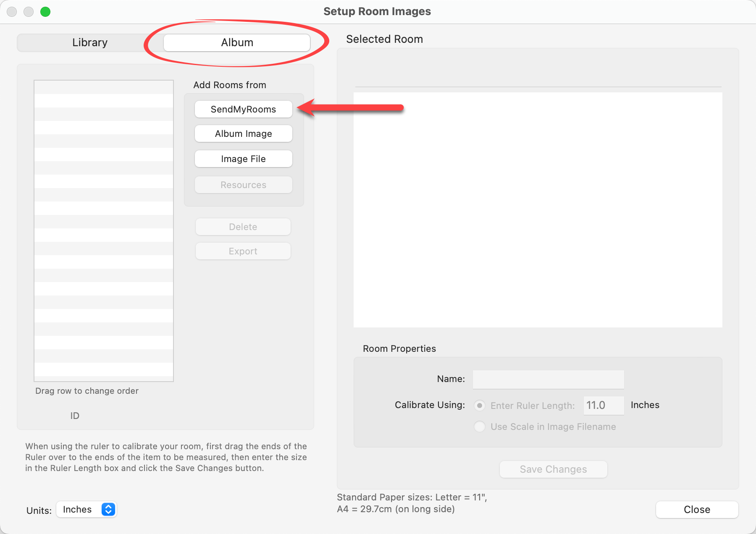The image size is (756, 534).
Task: Select Use Scale in Image Filename option
Action: coord(480,427)
